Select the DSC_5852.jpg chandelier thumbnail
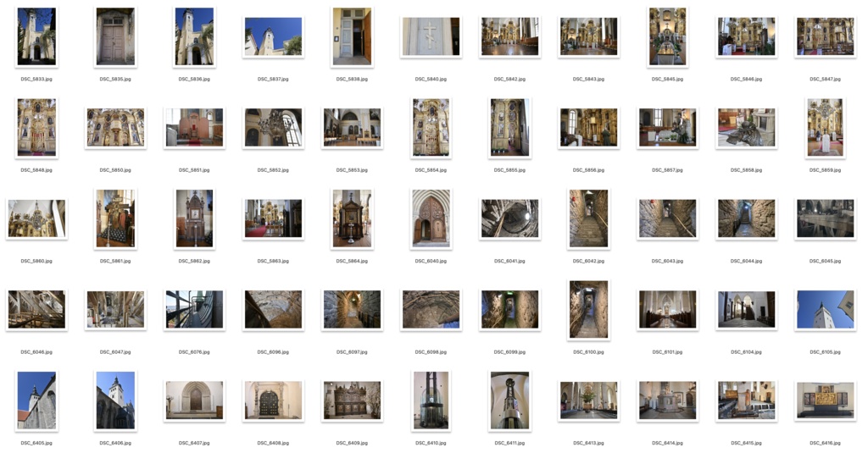This screenshot has height=453, width=868. pyautogui.click(x=274, y=127)
